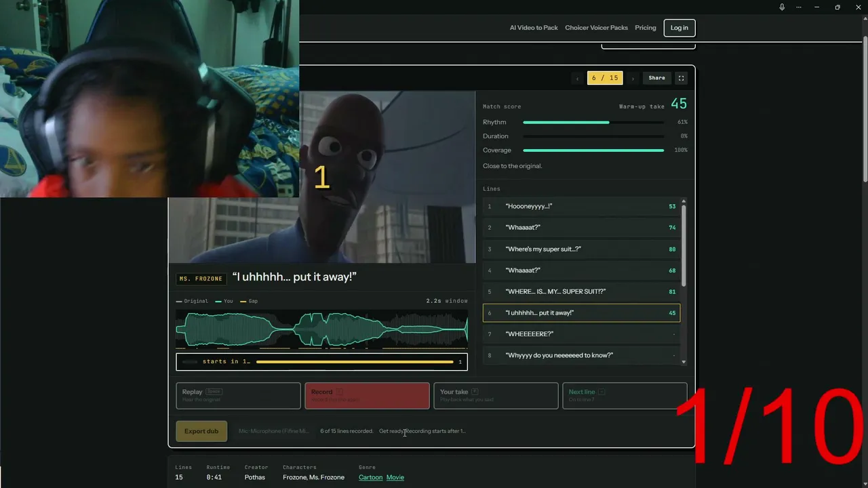Screen dimensions: 868x488
Task: Click the microphone icon in the title bar
Action: (x=782, y=7)
